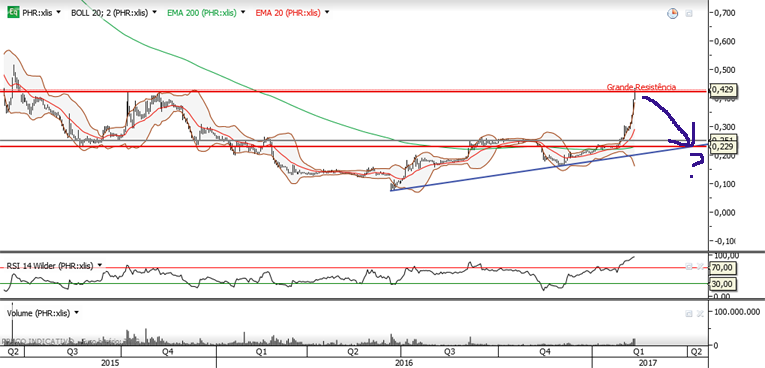The image size is (765, 368).
Task: Click the green Eq equity icon
Action: click(x=14, y=13)
